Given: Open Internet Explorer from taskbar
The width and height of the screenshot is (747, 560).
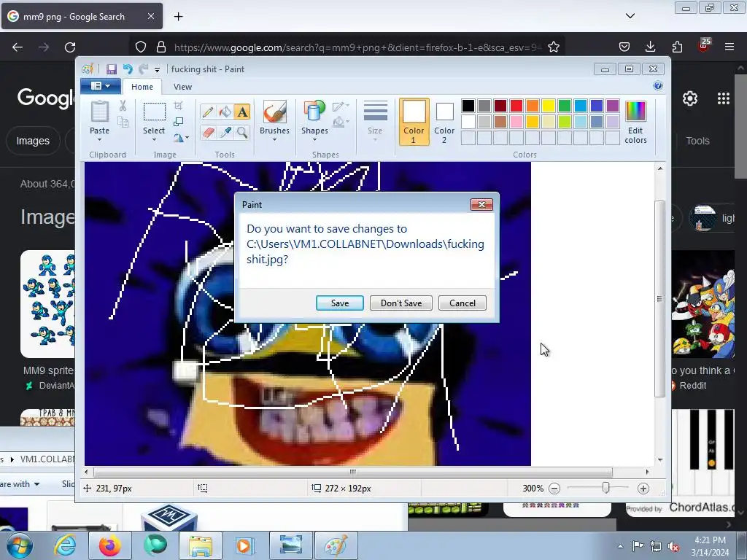Looking at the screenshot, I should [x=65, y=545].
